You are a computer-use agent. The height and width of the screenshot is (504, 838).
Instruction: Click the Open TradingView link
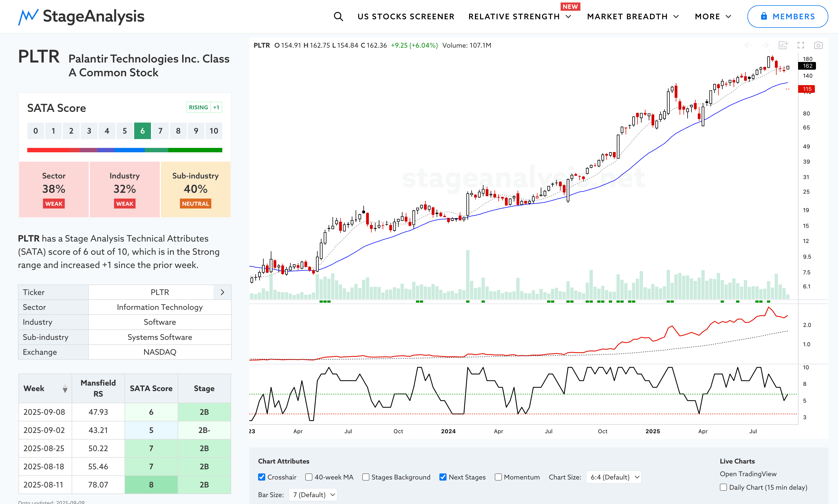748,474
